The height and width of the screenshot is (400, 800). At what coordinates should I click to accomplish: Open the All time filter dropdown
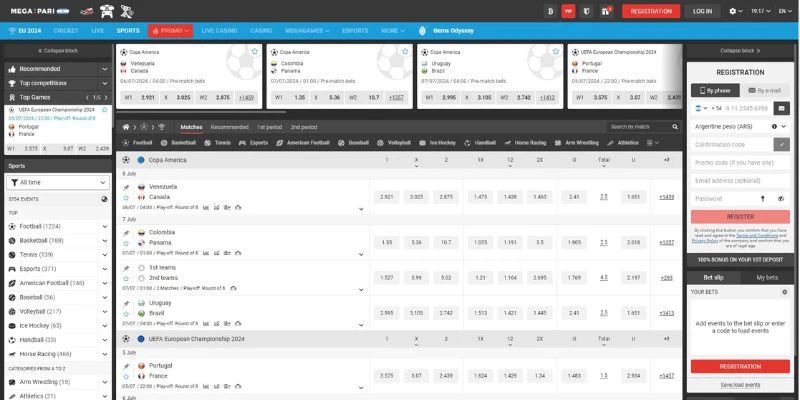[x=58, y=182]
